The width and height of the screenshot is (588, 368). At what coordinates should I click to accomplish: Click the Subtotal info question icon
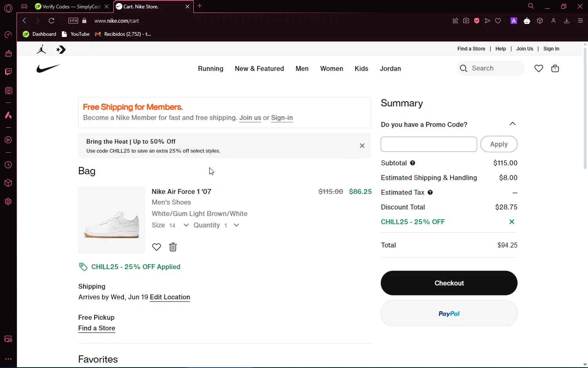[x=413, y=163]
